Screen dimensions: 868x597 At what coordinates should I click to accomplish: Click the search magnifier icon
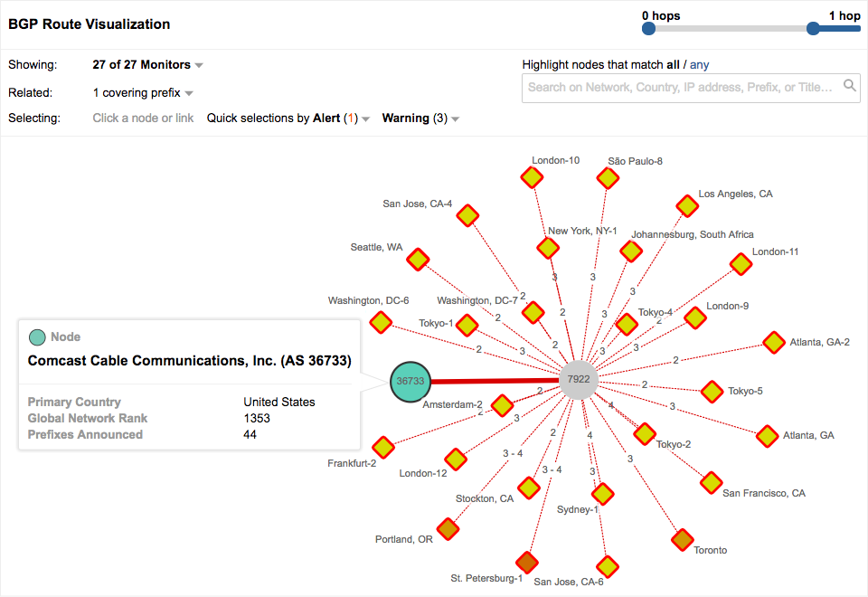click(850, 86)
